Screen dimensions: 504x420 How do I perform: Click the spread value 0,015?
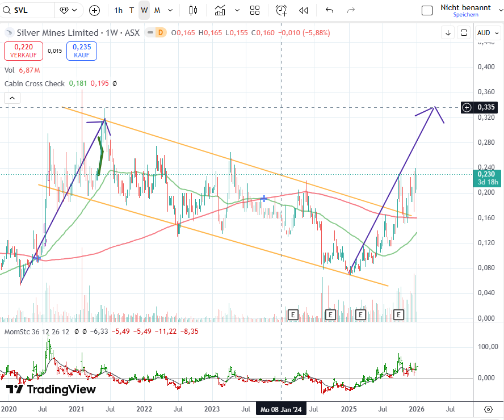point(54,51)
